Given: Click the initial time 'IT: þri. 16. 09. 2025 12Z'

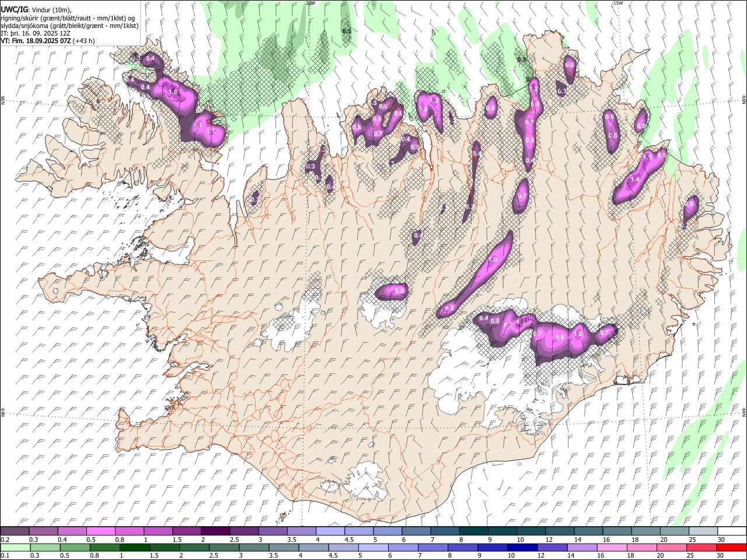Looking at the screenshot, I should 35,33.
